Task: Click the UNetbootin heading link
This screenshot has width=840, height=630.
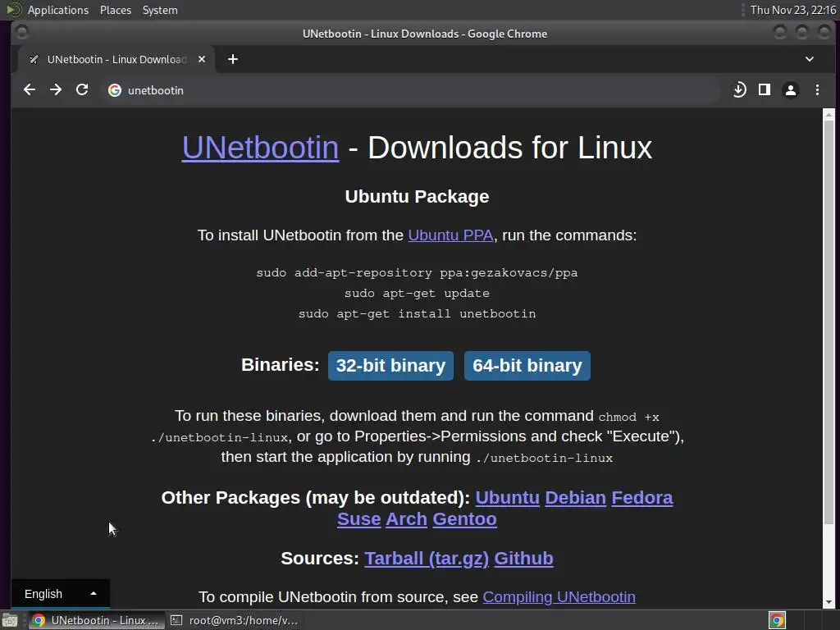Action: click(260, 148)
